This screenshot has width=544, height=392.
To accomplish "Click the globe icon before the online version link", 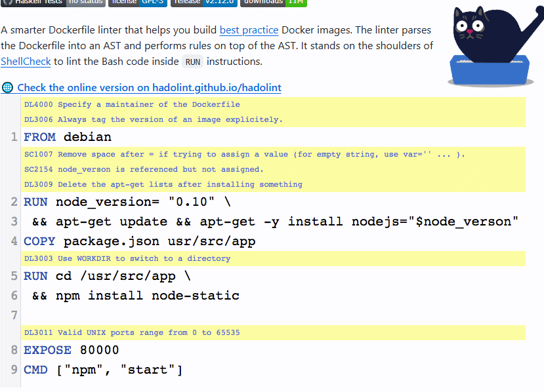I will (x=7, y=88).
